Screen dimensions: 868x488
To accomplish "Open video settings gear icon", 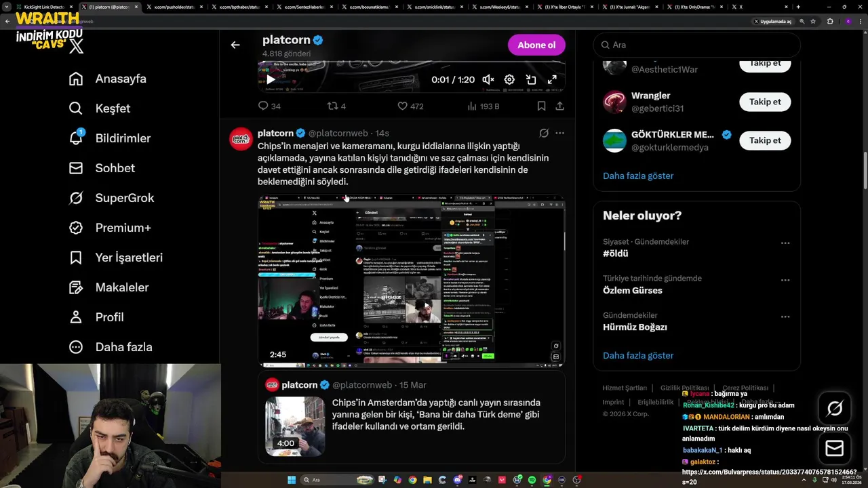I will 509,79.
